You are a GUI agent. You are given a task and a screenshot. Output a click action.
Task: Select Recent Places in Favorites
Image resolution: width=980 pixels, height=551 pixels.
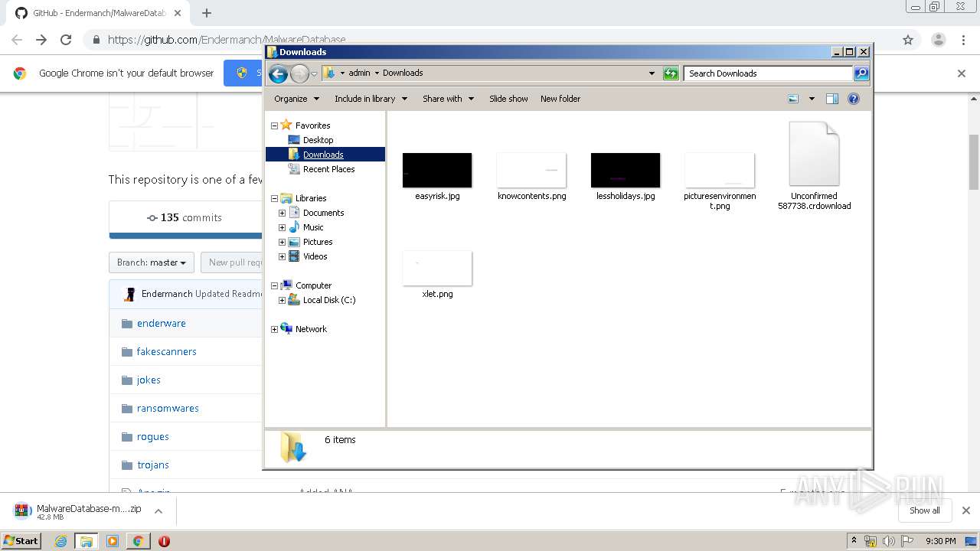[328, 169]
